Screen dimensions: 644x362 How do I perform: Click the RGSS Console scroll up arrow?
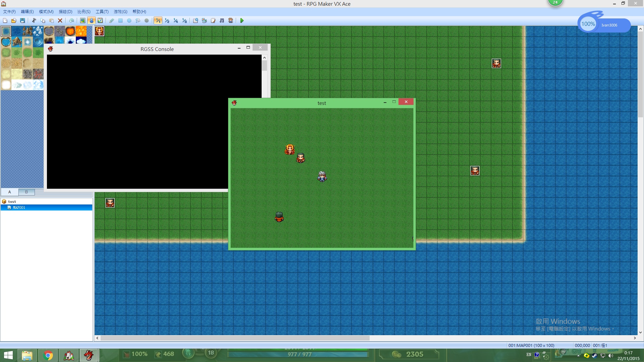click(264, 58)
